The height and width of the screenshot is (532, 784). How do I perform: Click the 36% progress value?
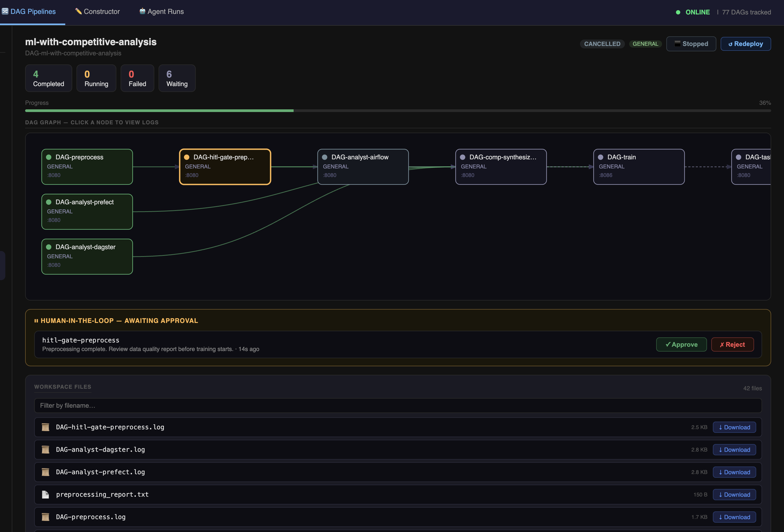(x=765, y=103)
